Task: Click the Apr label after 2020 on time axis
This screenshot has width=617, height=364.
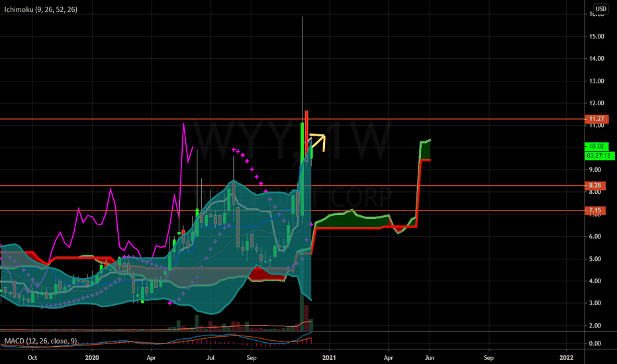Action: (x=151, y=357)
